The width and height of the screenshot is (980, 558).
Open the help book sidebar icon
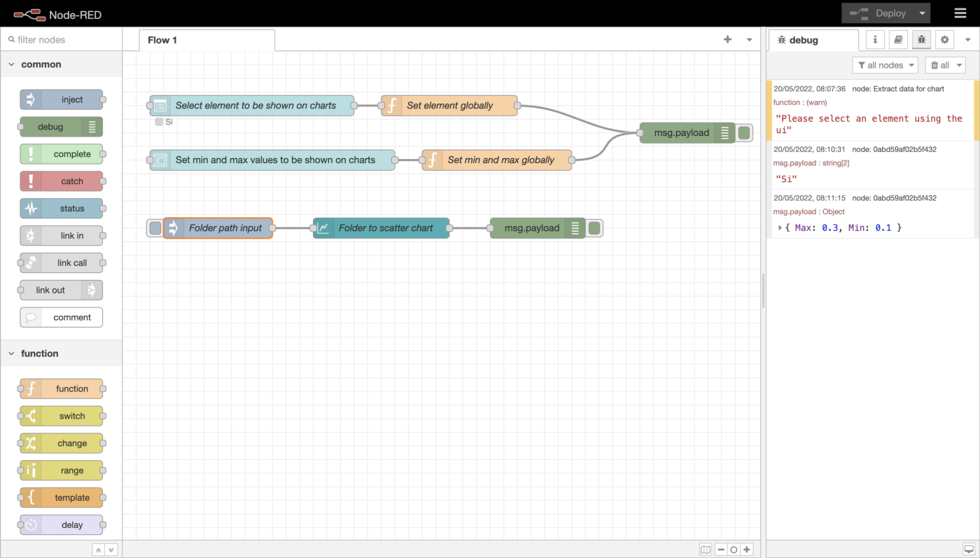(898, 40)
